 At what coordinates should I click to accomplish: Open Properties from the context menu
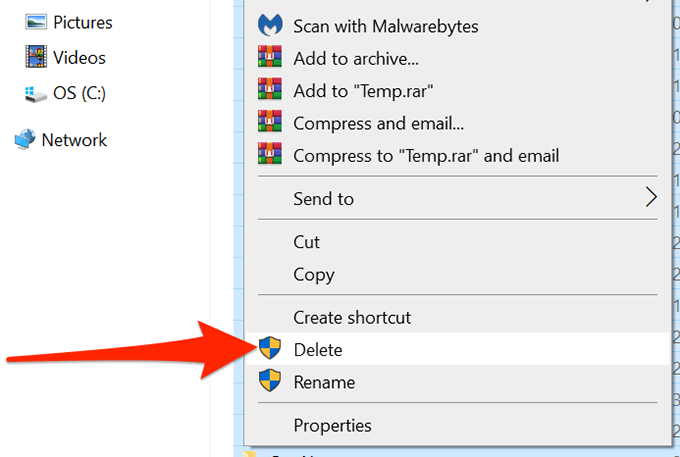[332, 426]
